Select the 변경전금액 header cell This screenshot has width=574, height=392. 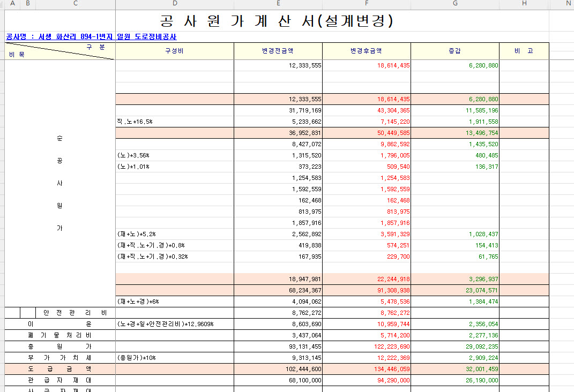click(x=278, y=51)
